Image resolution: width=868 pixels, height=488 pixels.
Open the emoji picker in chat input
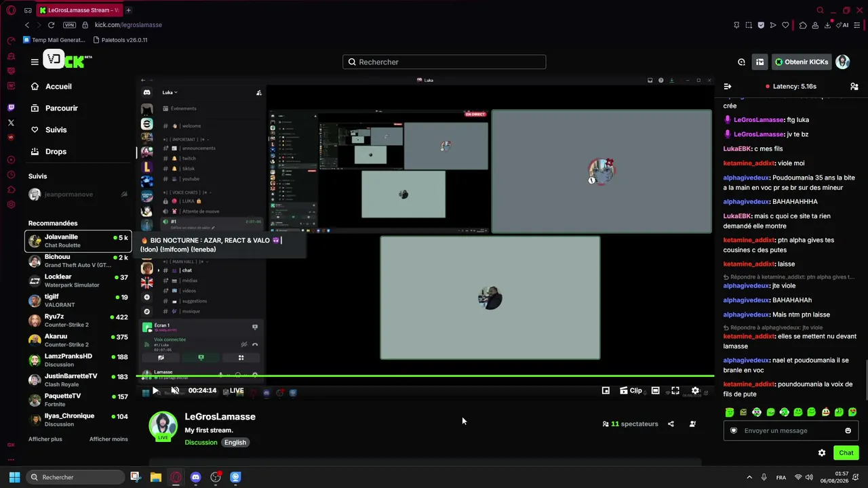pos(848,430)
